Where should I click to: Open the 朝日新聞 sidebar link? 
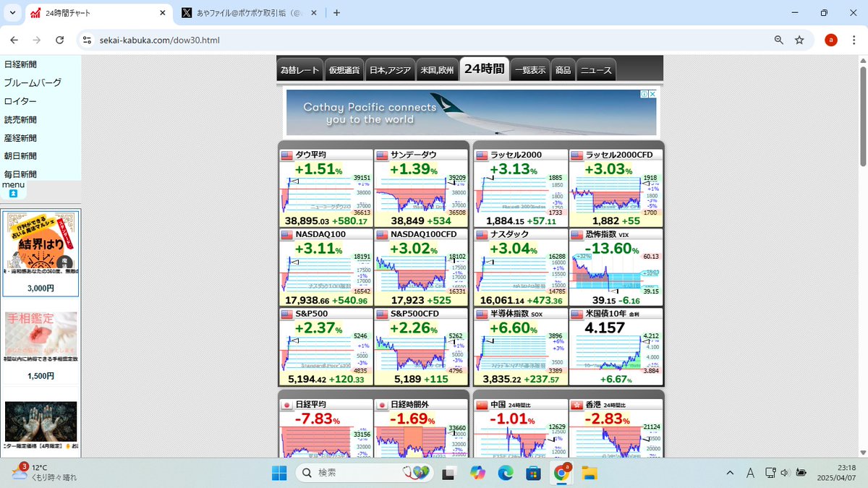tap(20, 155)
